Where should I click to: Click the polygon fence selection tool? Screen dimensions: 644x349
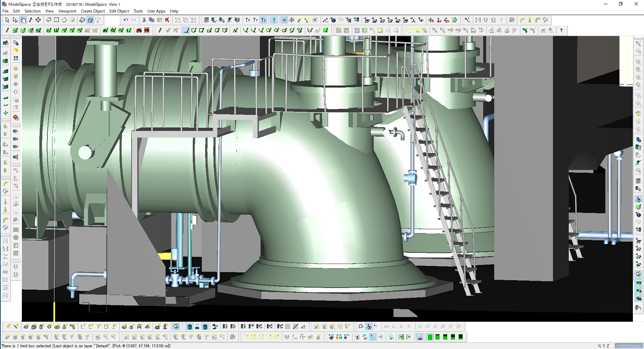49,20
